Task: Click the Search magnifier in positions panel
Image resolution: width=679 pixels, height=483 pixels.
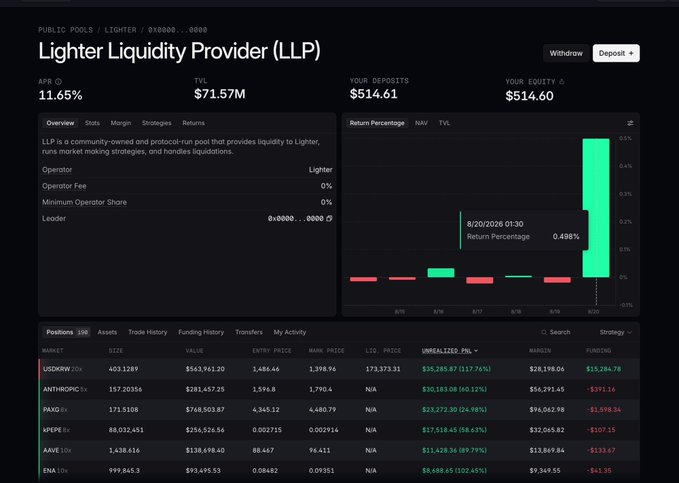Action: pyautogui.click(x=544, y=332)
